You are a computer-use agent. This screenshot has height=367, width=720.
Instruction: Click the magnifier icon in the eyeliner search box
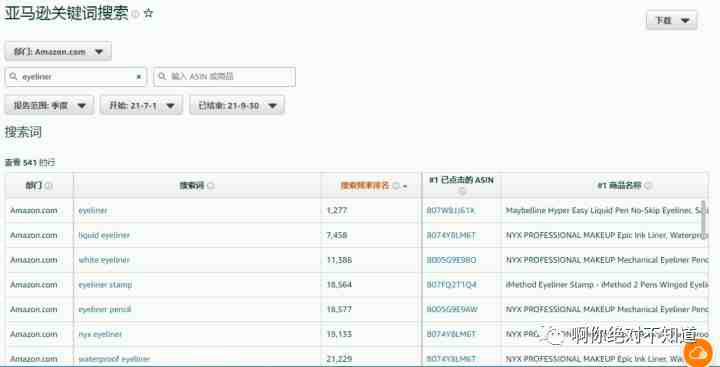13,77
